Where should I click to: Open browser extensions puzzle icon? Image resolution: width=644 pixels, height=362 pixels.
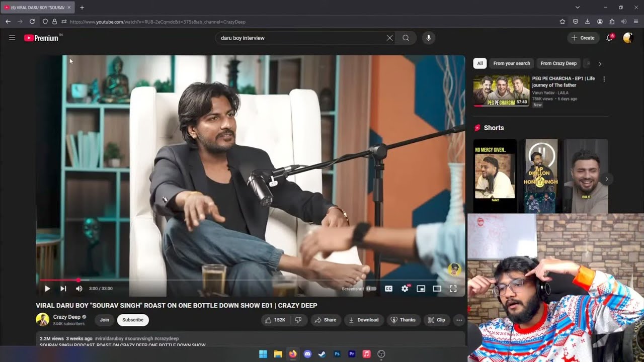[612, 22]
